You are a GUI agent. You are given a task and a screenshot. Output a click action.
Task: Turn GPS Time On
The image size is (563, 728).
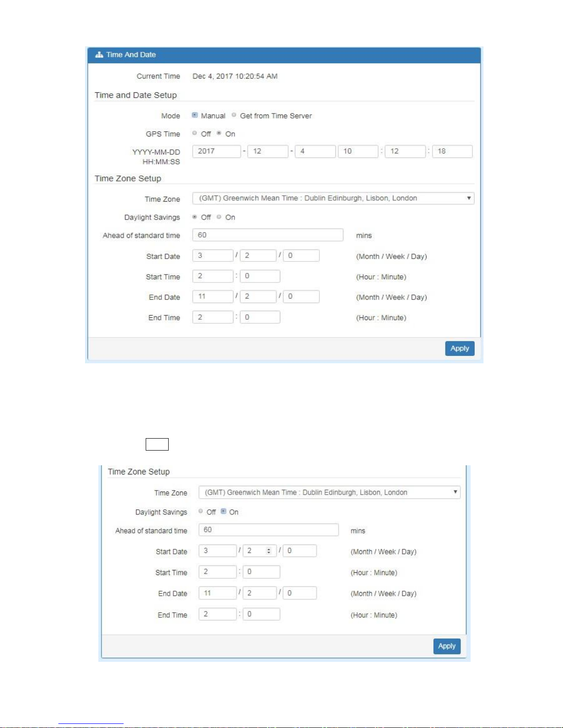pyautogui.click(x=219, y=133)
